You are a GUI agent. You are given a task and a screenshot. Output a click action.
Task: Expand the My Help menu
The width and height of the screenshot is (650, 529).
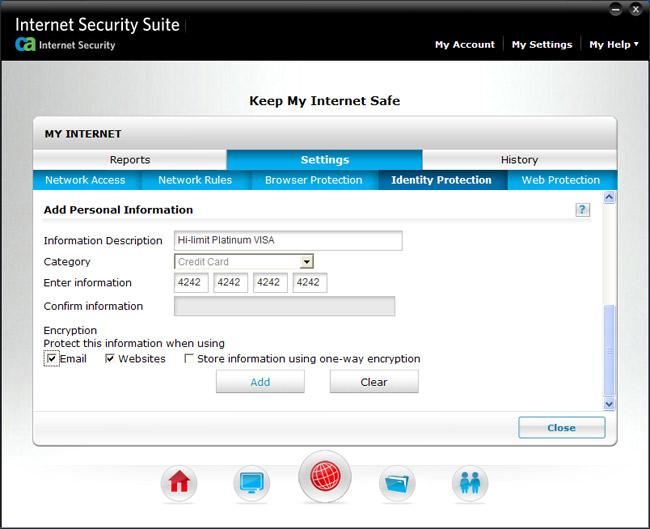[x=614, y=44]
